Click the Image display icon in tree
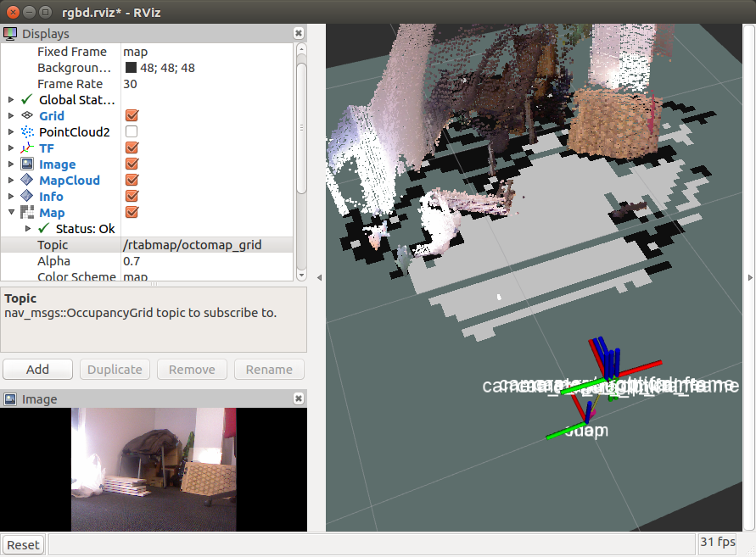 pyautogui.click(x=27, y=164)
